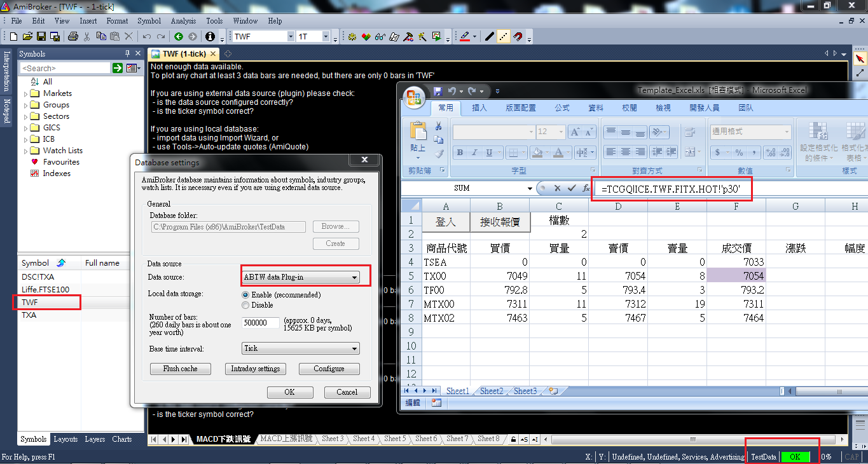Select the dotted line drawing tool

503,37
